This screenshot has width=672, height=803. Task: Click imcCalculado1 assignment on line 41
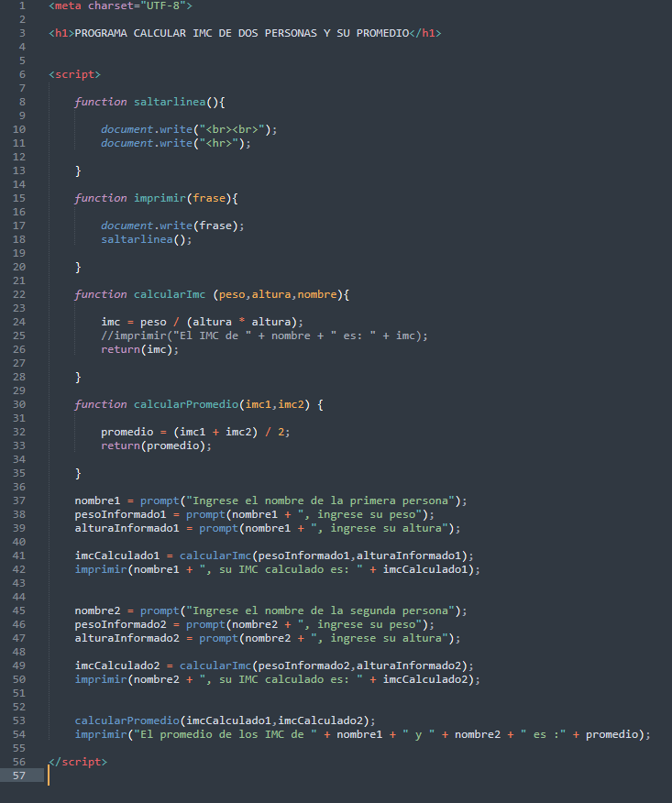point(274,555)
